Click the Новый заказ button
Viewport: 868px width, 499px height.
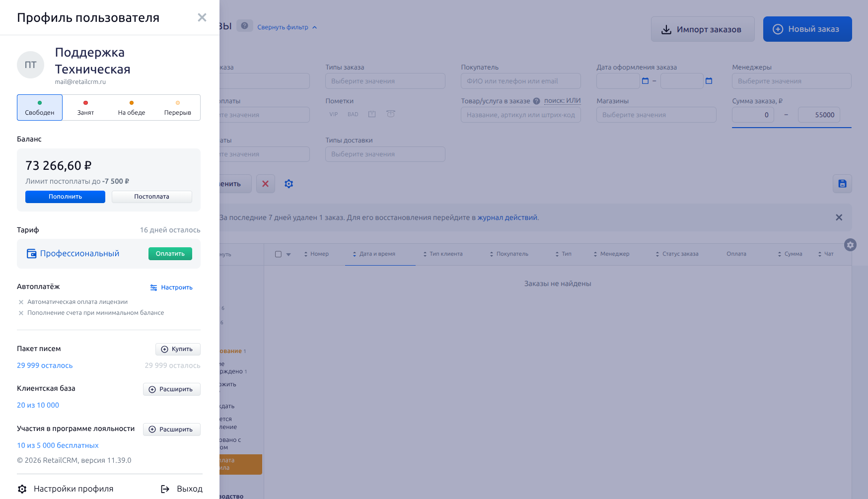(x=807, y=29)
